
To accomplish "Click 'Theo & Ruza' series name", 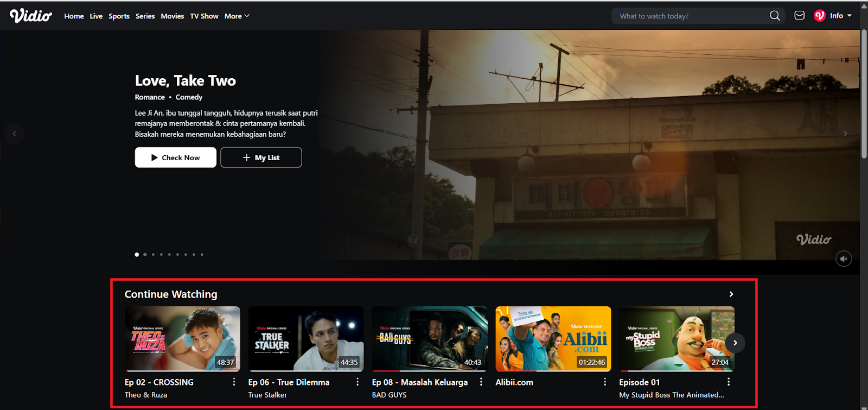I will [x=146, y=395].
